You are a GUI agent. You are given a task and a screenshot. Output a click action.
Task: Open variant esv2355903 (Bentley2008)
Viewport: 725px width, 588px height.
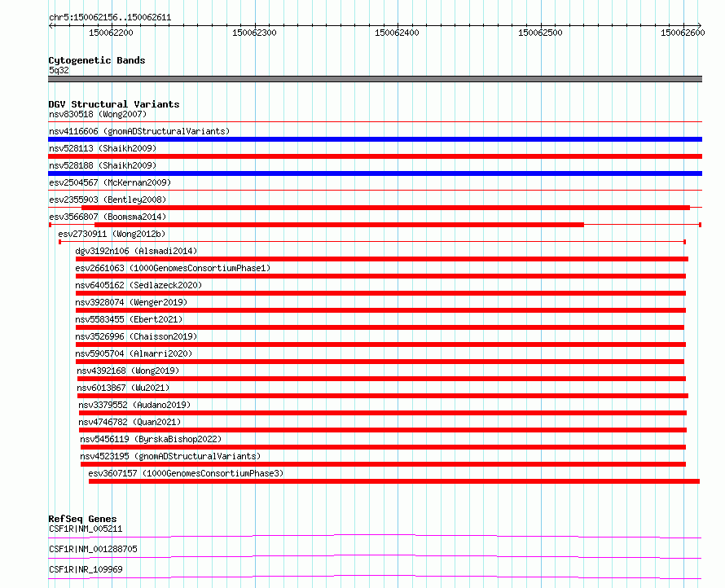(108, 200)
